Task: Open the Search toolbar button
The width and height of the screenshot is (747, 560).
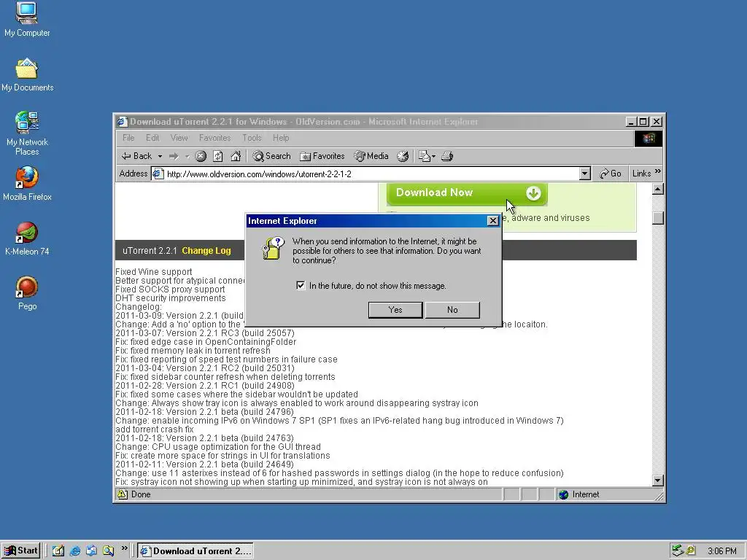Action: click(271, 156)
